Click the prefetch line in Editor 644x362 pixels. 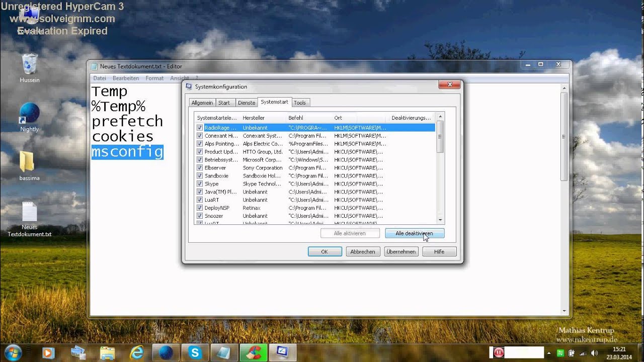[127, 121]
